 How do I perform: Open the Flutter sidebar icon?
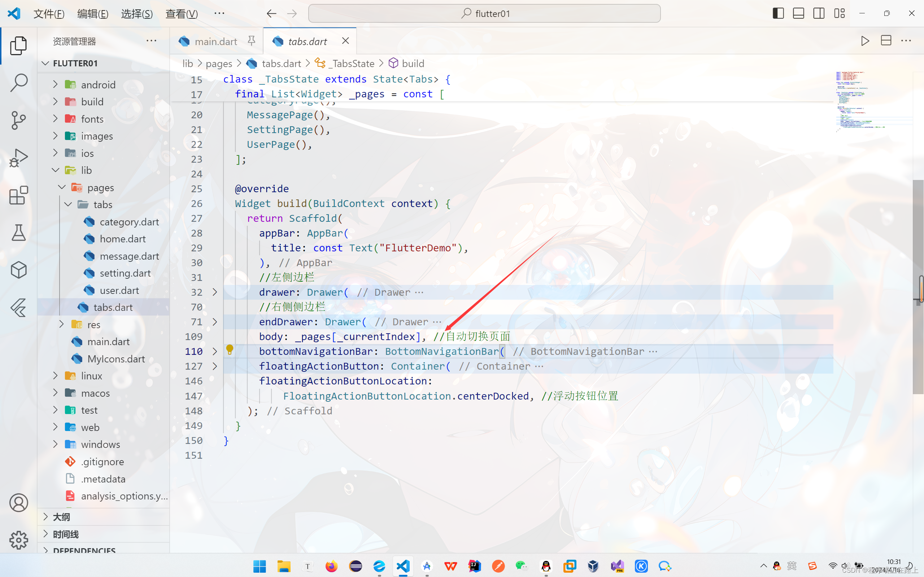[18, 308]
